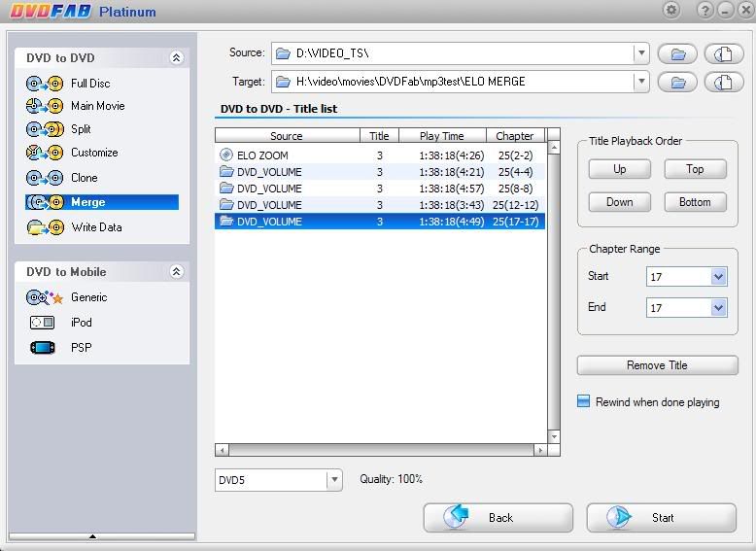Sort by the Source column header
This screenshot has height=551, width=756.
pyautogui.click(x=288, y=136)
